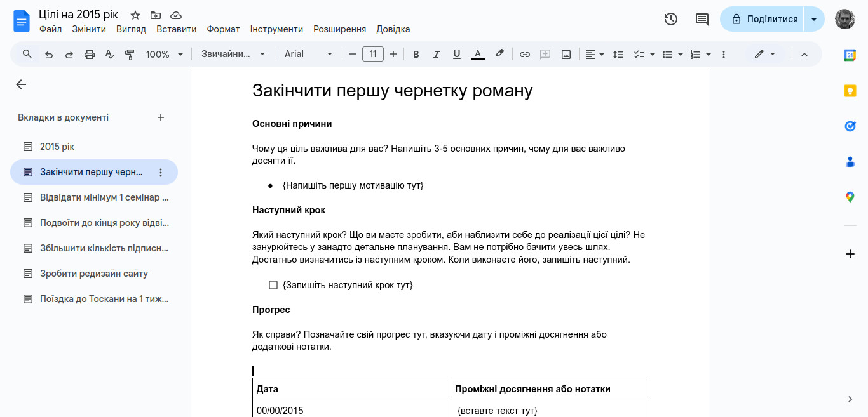The width and height of the screenshot is (868, 417).
Task: Switch to the 2015 рік tab
Action: [94, 147]
